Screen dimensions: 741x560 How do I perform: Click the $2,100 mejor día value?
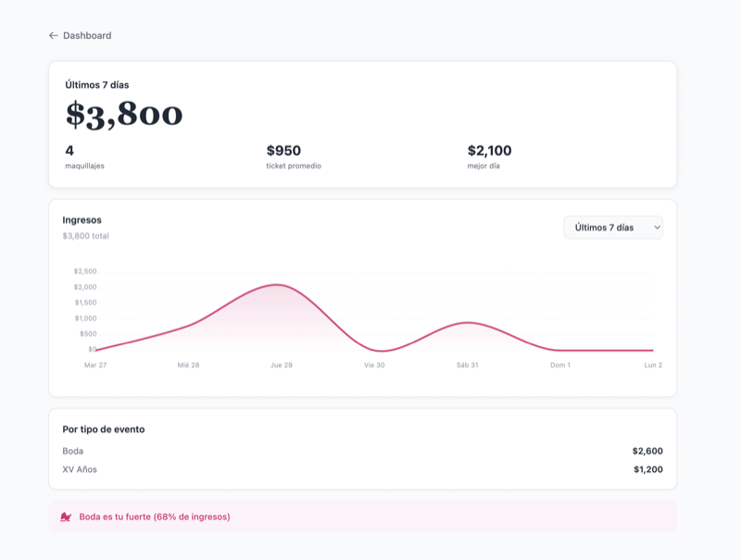[489, 151]
